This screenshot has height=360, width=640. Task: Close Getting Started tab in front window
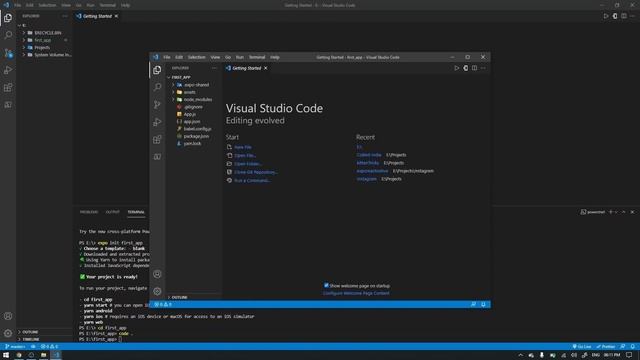[266, 68]
